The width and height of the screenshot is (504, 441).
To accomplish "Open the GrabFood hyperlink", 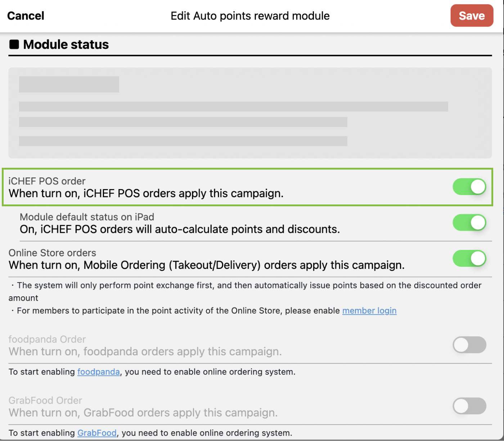I will coord(97,433).
